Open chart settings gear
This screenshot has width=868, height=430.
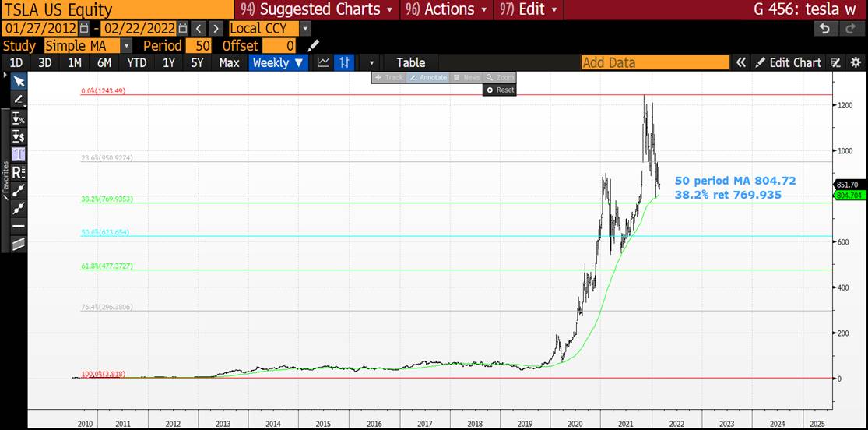point(856,62)
